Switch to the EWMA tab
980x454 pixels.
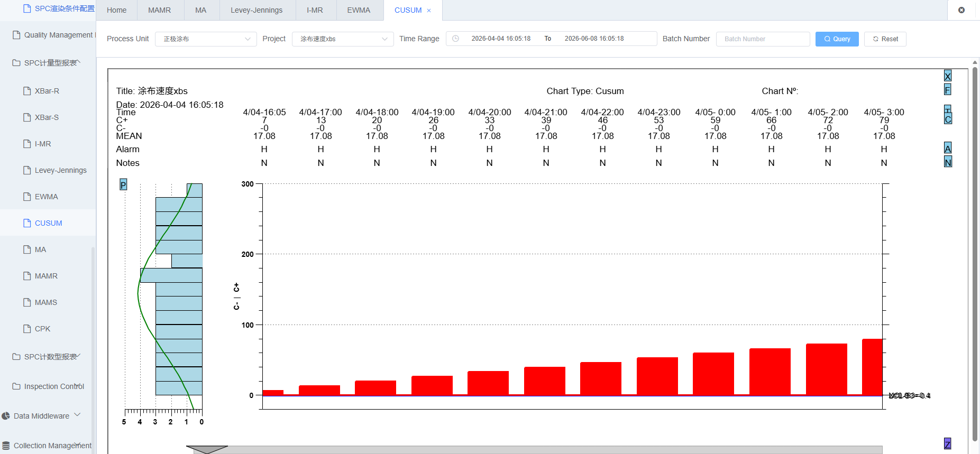click(359, 10)
